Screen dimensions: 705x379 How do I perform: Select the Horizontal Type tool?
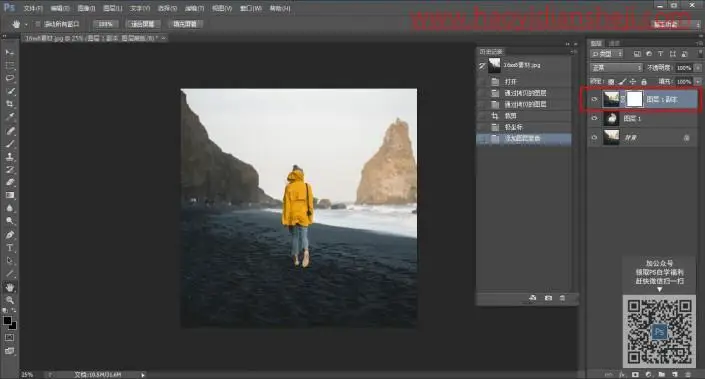(x=9, y=248)
